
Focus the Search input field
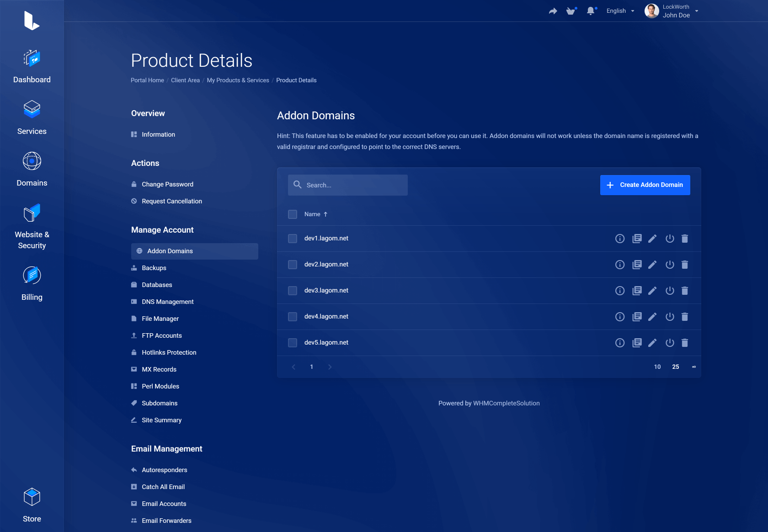[348, 185]
